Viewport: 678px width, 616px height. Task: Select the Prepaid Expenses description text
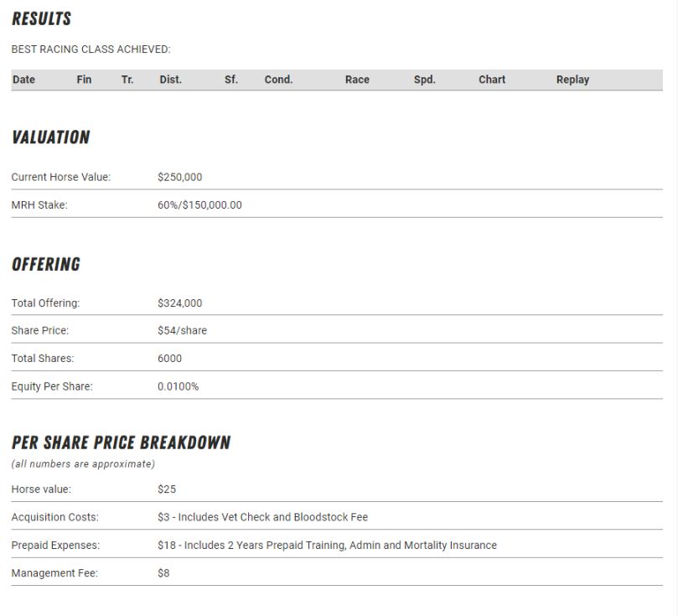pos(327,546)
